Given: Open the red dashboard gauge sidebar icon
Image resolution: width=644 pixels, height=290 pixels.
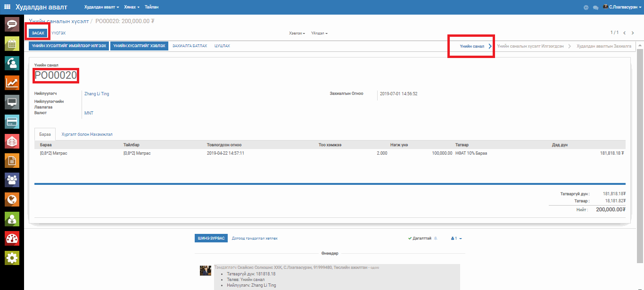Looking at the screenshot, I should tap(12, 239).
